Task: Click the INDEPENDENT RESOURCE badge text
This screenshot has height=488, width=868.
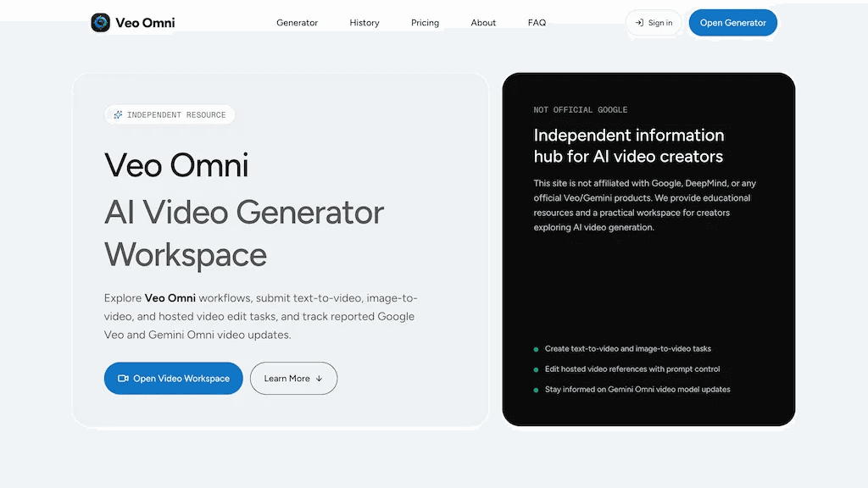Action: pyautogui.click(x=176, y=114)
